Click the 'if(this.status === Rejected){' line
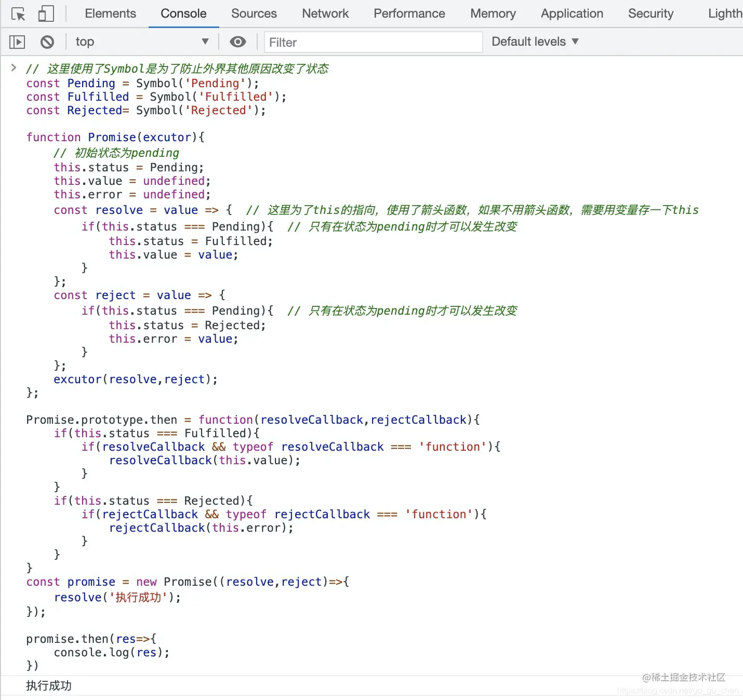This screenshot has width=743, height=700. coord(153,501)
